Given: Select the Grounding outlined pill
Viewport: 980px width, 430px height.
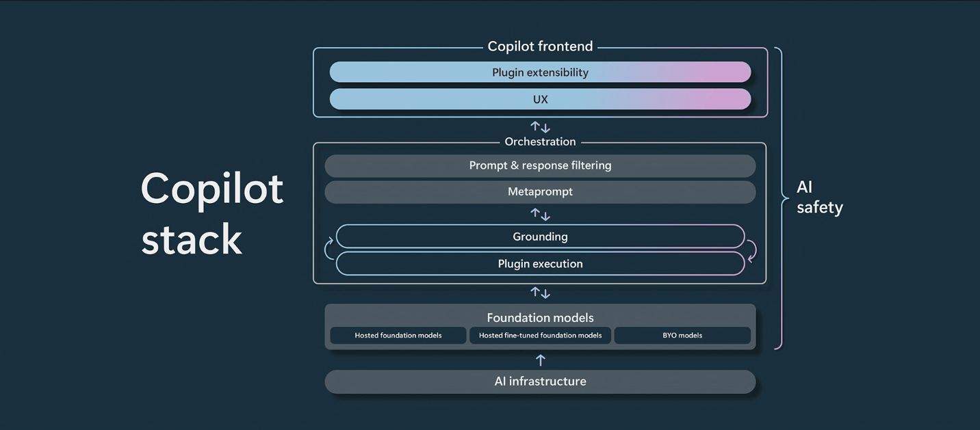Looking at the screenshot, I should coord(540,237).
